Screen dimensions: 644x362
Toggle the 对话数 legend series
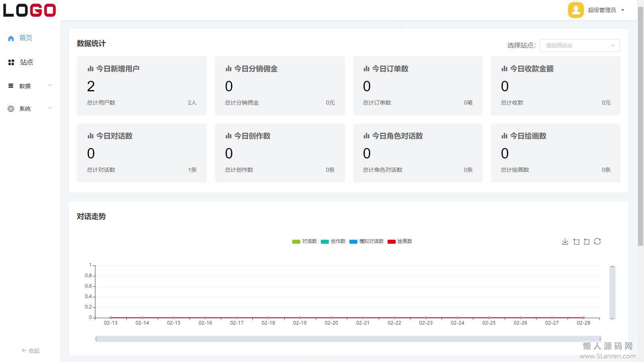tap(304, 241)
